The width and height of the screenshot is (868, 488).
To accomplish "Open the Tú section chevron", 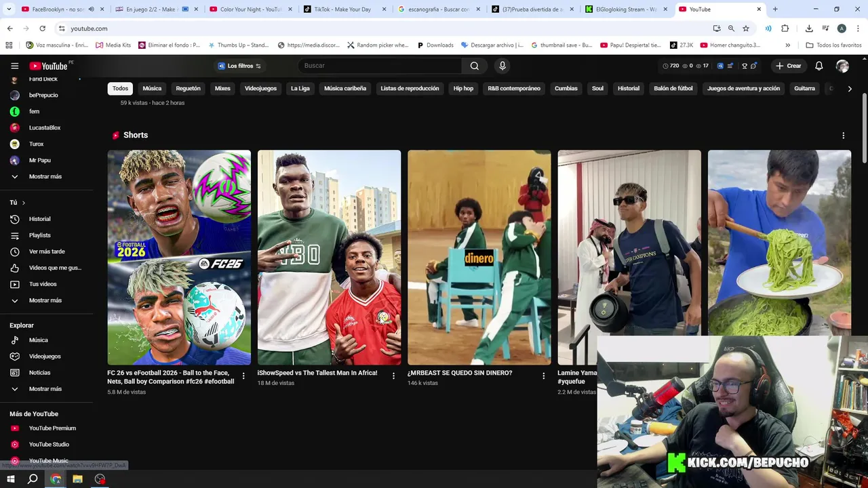I will point(23,203).
